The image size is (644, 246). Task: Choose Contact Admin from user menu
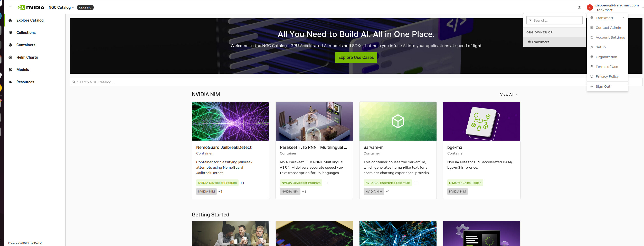coord(608,28)
